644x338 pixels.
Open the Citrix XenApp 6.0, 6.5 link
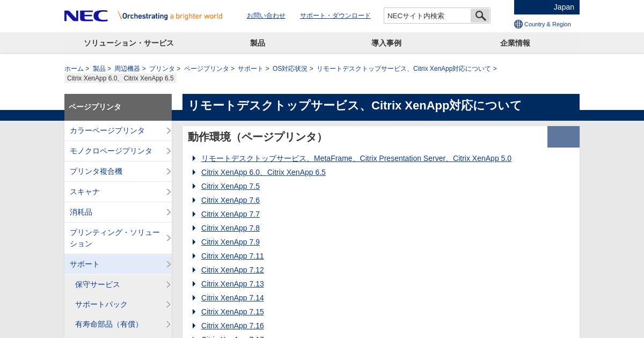(264, 172)
